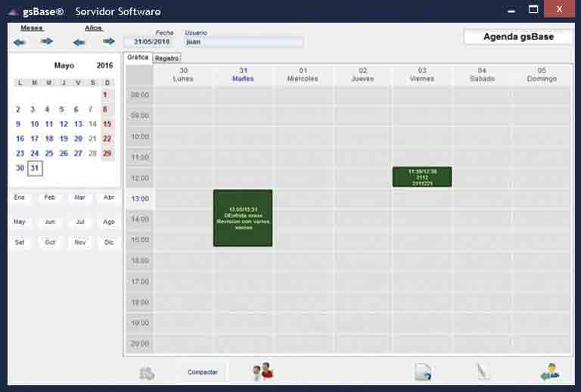
Task: Select day 6 in May calendar
Action: pyautogui.click(x=76, y=109)
